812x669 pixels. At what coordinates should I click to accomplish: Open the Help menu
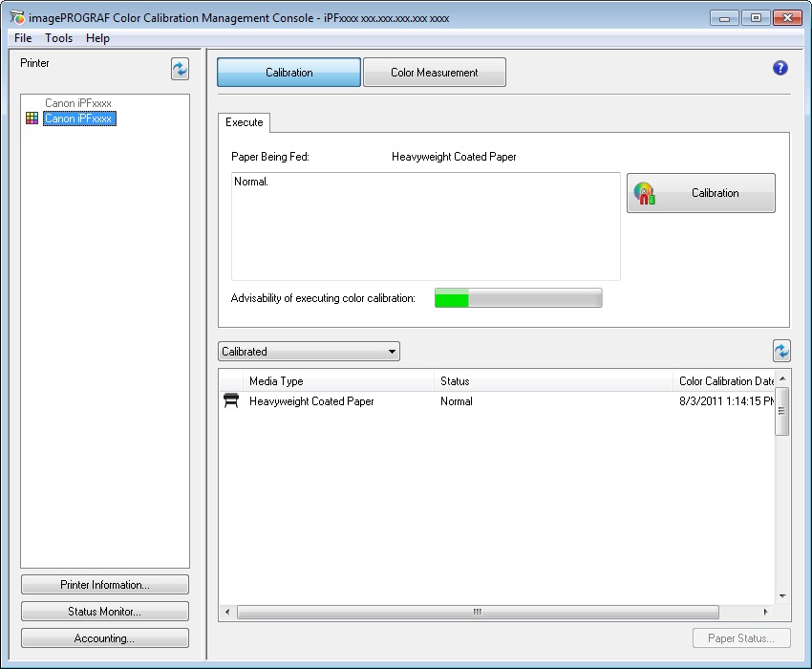pos(97,38)
